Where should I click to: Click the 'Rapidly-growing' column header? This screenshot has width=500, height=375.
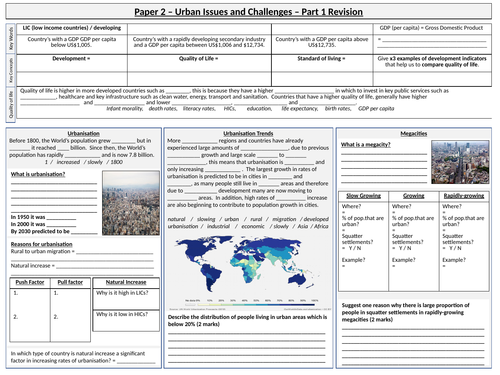point(464,196)
